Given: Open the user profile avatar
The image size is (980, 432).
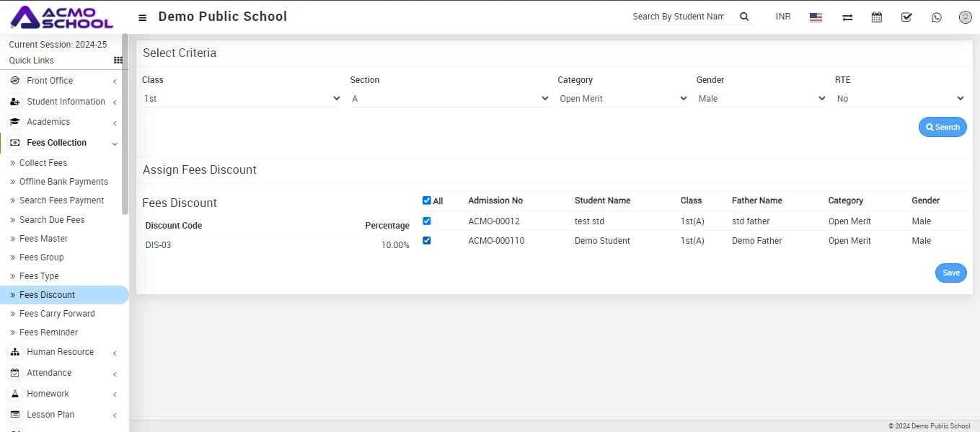Looking at the screenshot, I should tap(966, 17).
